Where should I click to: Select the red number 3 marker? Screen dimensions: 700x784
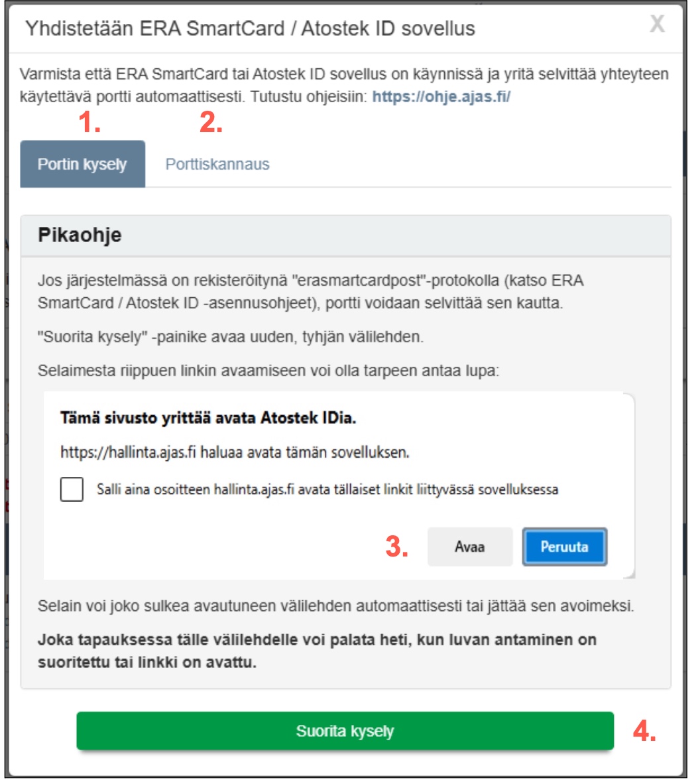(x=396, y=547)
